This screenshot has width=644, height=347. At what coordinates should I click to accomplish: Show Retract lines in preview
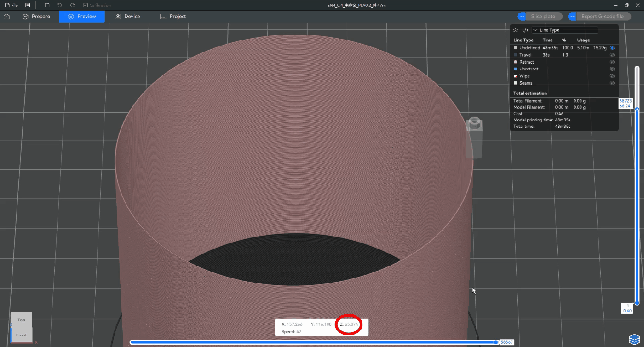pos(612,62)
